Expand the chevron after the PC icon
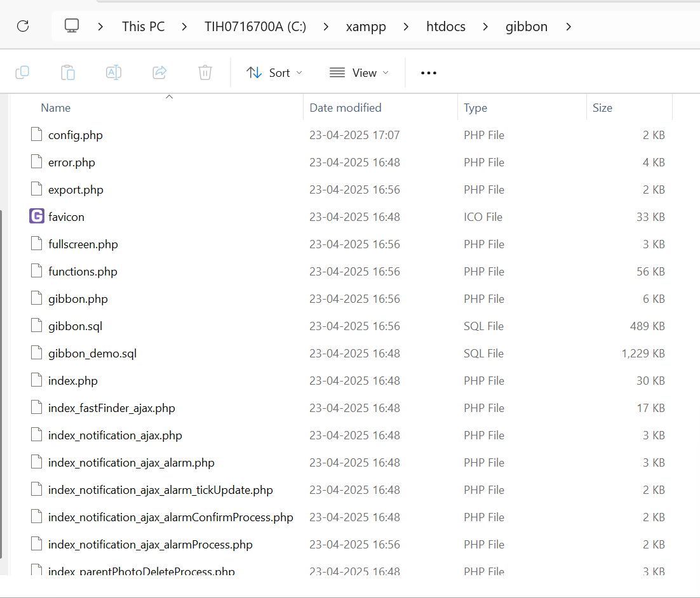The height and width of the screenshot is (598, 700). [x=100, y=27]
